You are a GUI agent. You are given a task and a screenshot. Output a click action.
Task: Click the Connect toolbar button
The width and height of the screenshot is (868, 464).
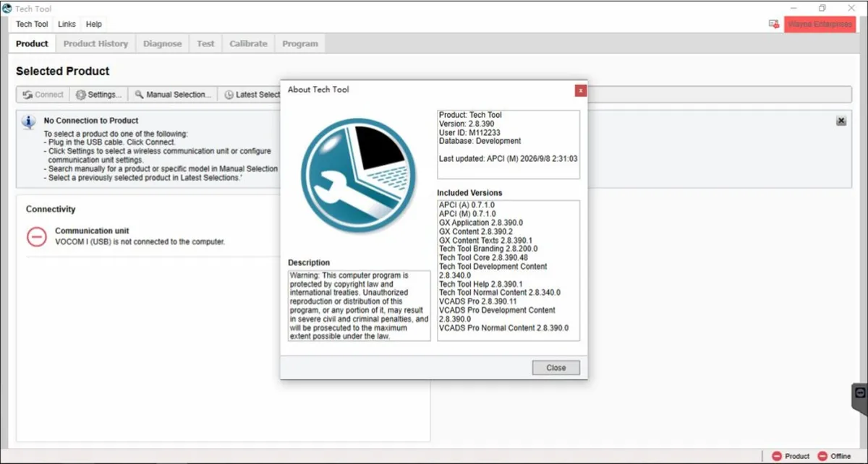pyautogui.click(x=43, y=95)
